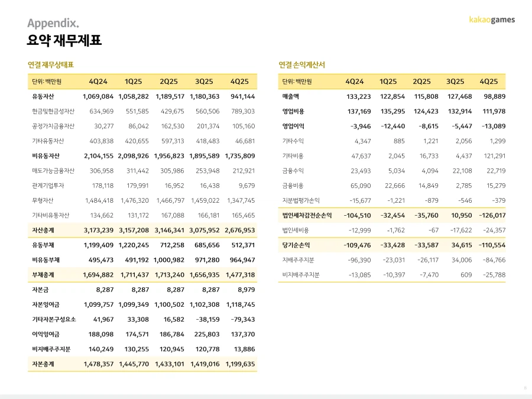Select the 4Q25 column header in balance sheet table
532x399 pixels.
[239, 82]
